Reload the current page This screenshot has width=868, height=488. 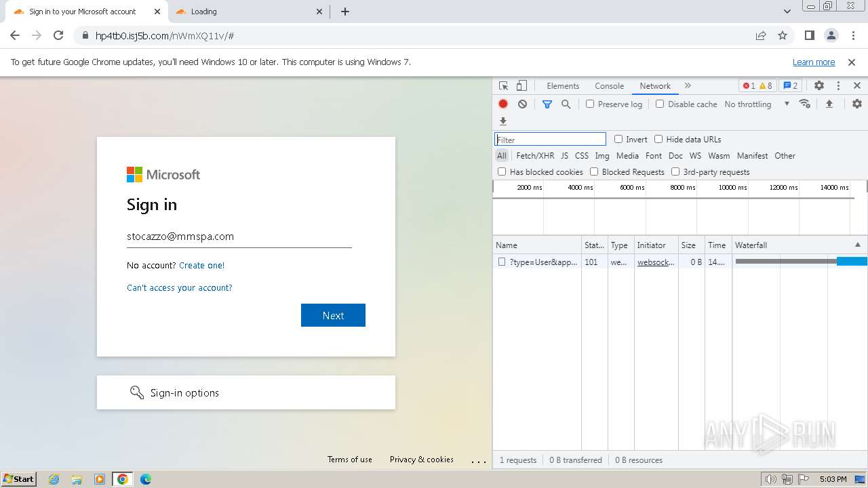click(x=58, y=36)
